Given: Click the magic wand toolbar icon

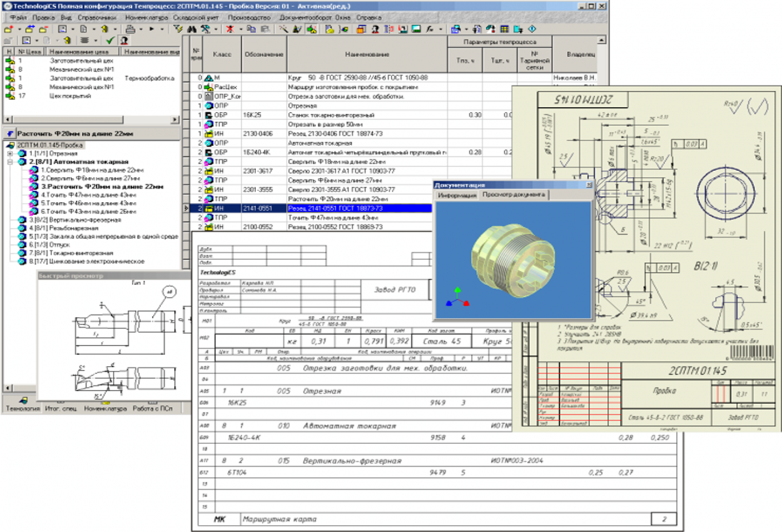Looking at the screenshot, I should pos(283,29).
